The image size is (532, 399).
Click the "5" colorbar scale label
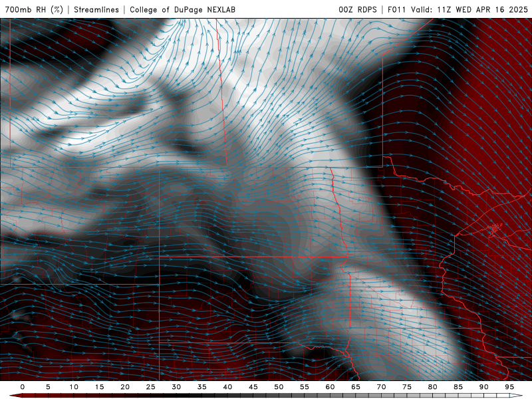[x=48, y=387]
